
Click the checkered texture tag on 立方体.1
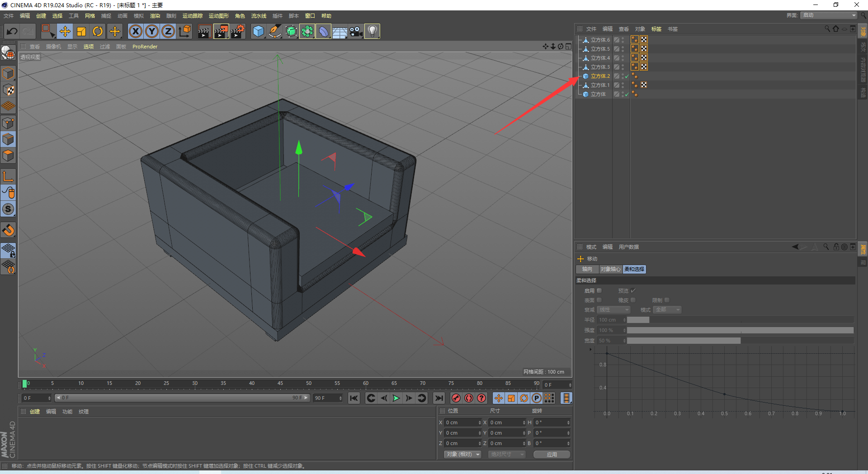coord(644,85)
